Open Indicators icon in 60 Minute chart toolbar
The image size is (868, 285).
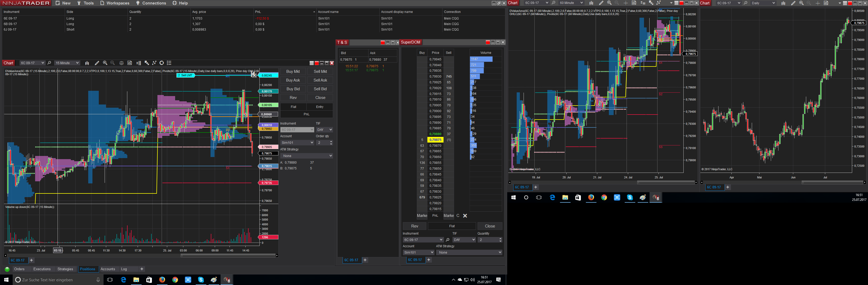point(651,3)
